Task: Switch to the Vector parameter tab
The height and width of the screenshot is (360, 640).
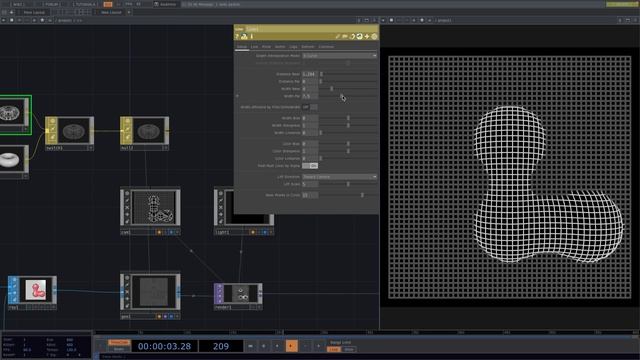Action: (x=280, y=47)
